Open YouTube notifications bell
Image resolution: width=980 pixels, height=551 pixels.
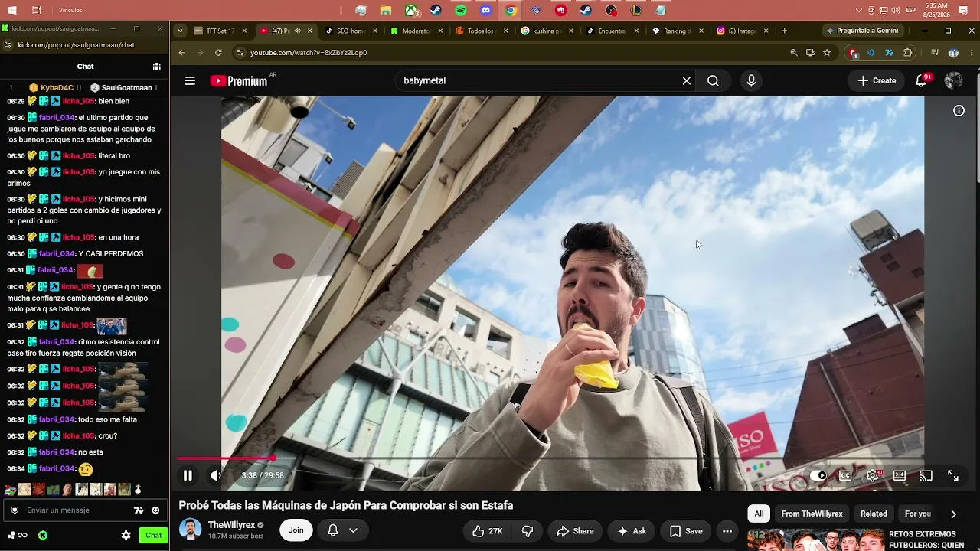922,81
